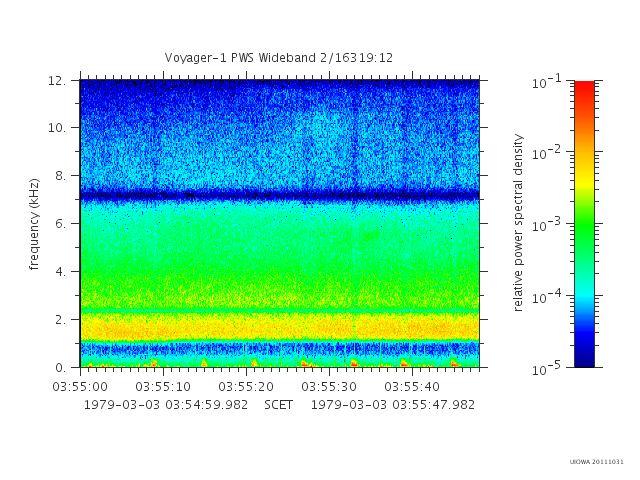The image size is (640, 480).
Task: Click the 10^-2 colorbar label
Action: [x=547, y=153]
